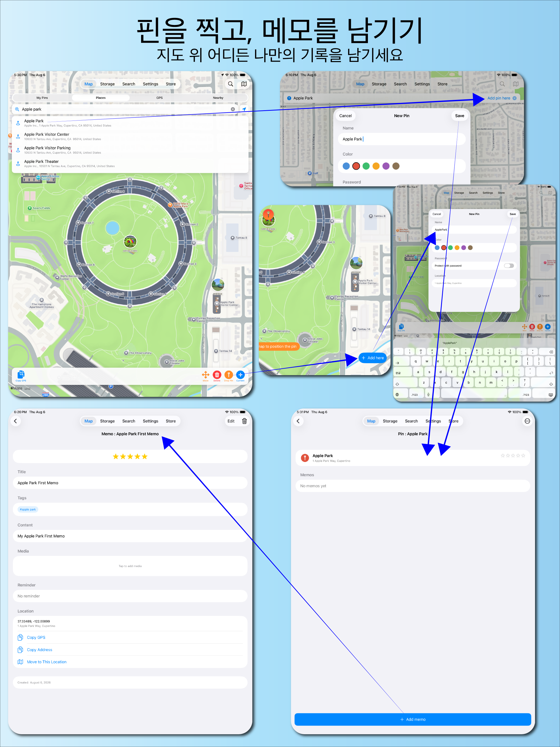560x747 pixels.
Task: Go back from the Pin : Apple Park screen
Action: click(298, 421)
